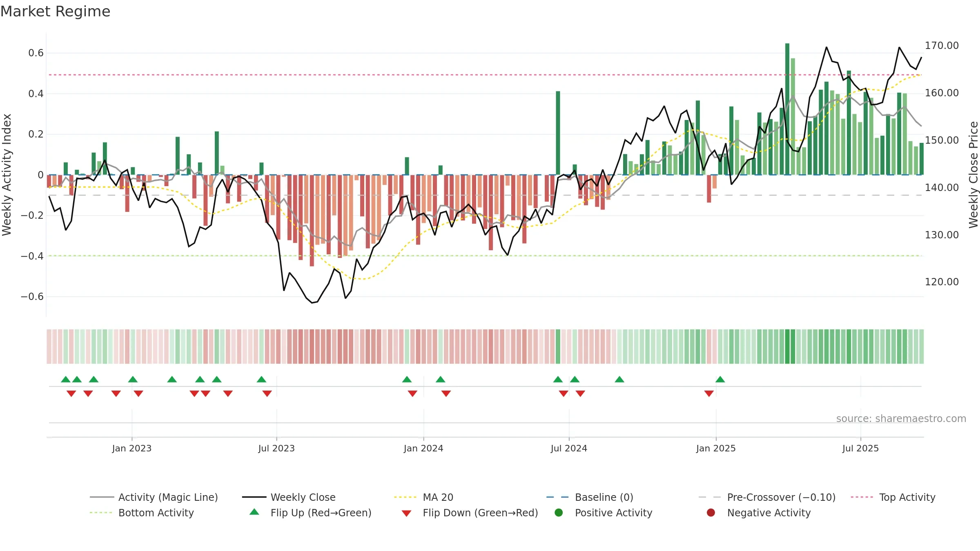Toggle the MA 20 legend entry
Viewport: 980px width, 551px height.
pos(423,497)
